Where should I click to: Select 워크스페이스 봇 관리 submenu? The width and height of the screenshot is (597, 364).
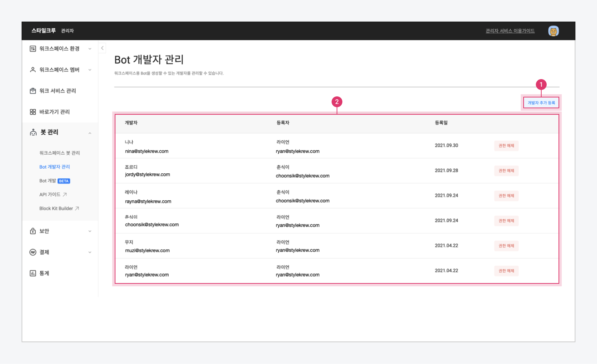coord(59,153)
